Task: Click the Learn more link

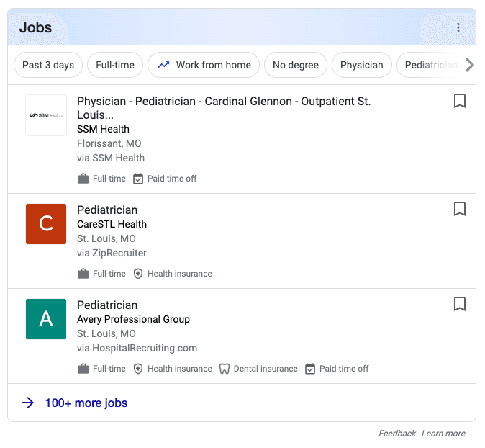Action: click(x=443, y=434)
